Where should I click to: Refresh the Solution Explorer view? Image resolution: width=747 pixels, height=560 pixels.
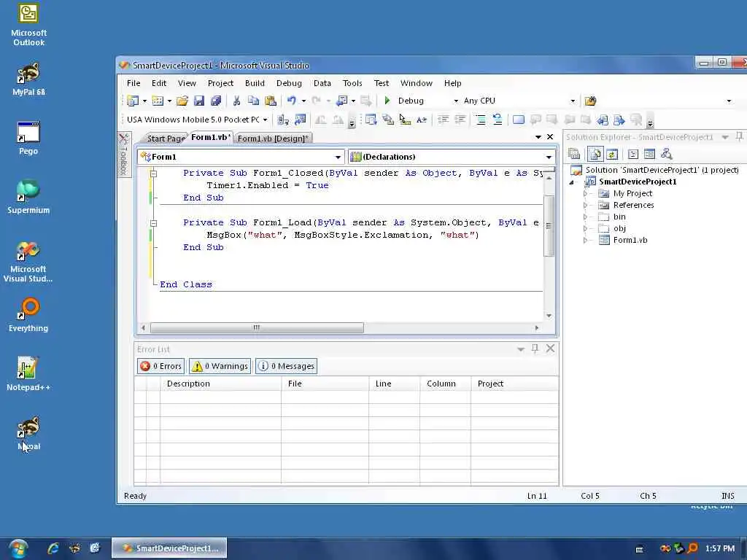tap(612, 154)
